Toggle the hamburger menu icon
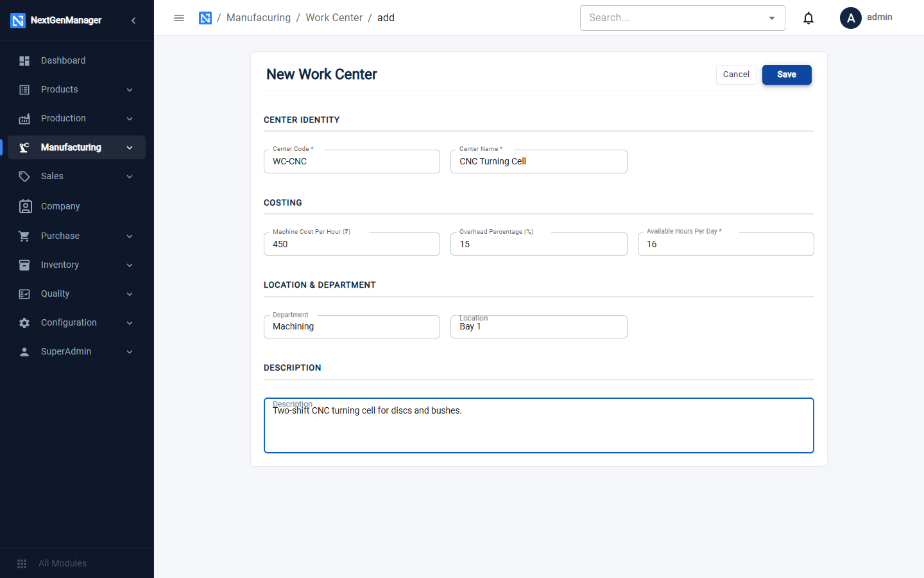This screenshot has width=924, height=578. 179,18
